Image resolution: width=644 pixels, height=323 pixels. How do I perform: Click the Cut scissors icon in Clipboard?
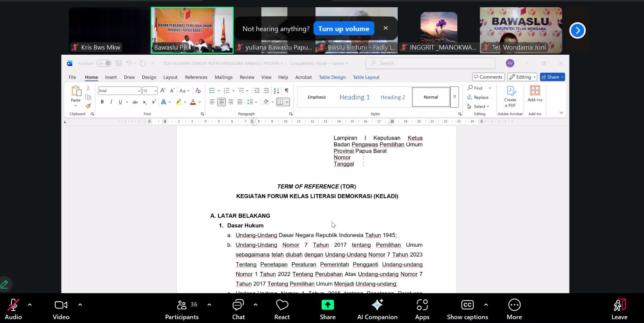coord(88,88)
